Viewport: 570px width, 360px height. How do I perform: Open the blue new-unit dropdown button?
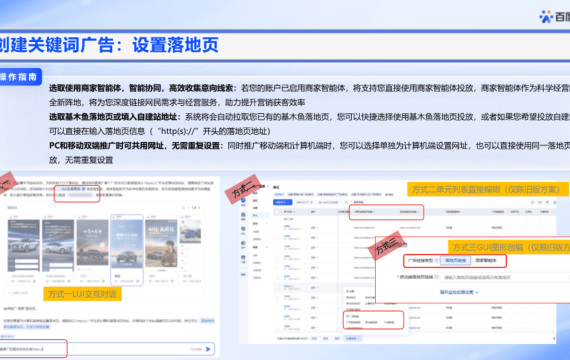pos(282,202)
